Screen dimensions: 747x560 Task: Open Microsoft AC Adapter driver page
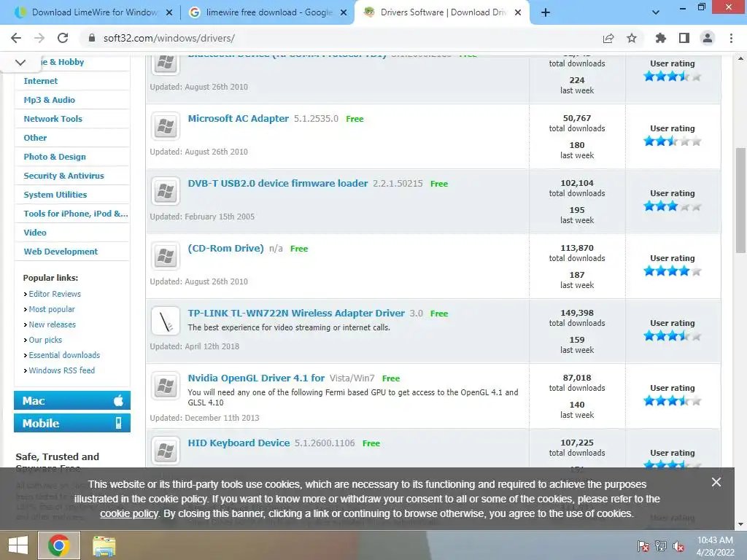239,119
